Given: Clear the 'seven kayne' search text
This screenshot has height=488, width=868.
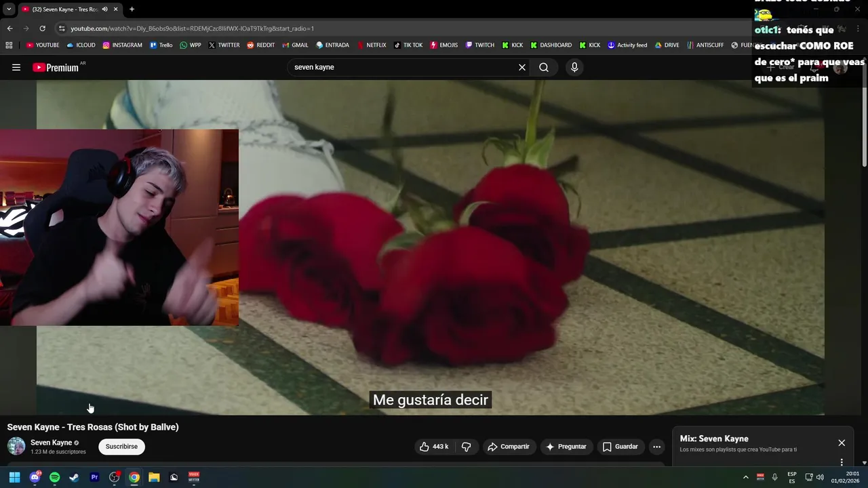Looking at the screenshot, I should click(522, 67).
